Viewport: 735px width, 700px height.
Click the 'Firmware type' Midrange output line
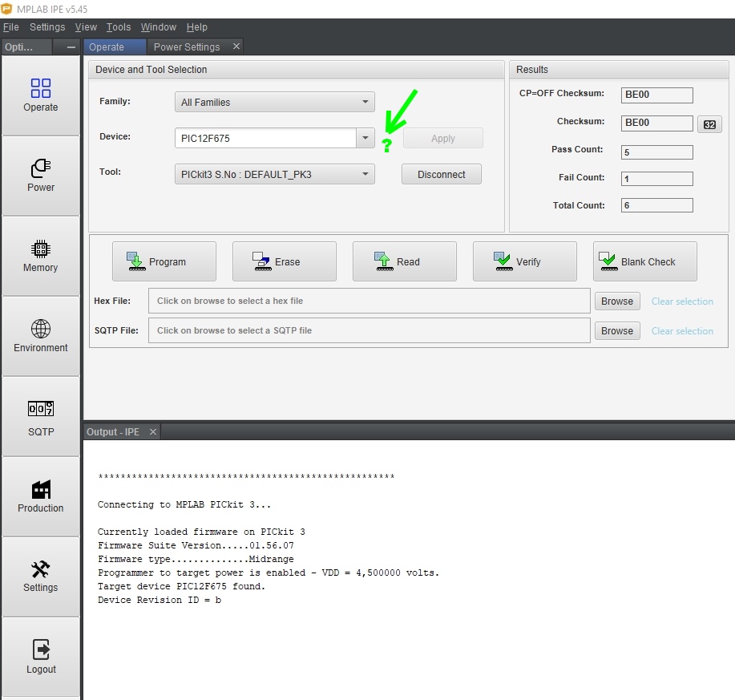(196, 559)
